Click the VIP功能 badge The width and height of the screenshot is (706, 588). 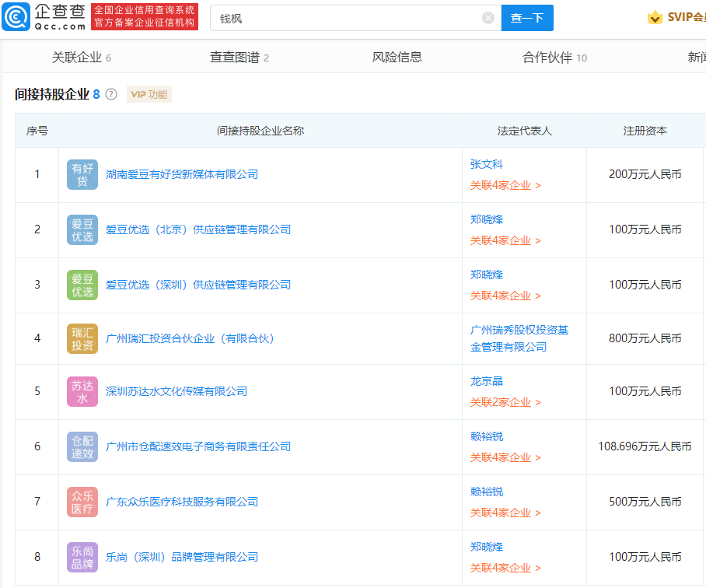[x=149, y=93]
